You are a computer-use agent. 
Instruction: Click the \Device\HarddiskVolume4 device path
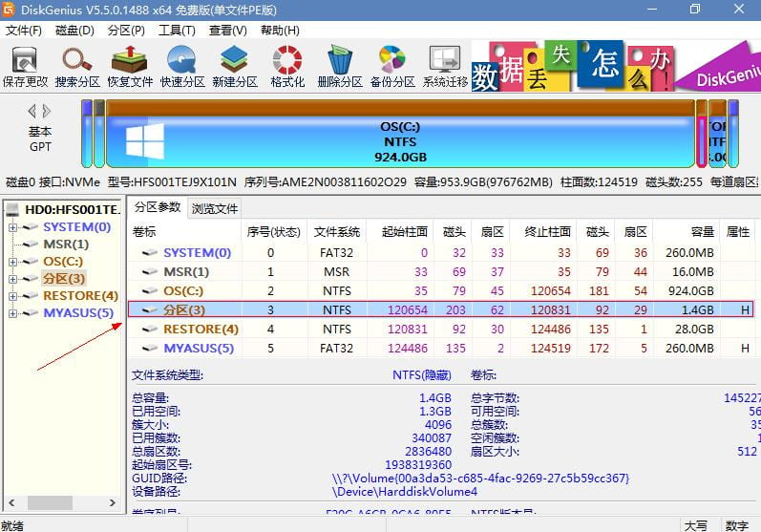(404, 492)
